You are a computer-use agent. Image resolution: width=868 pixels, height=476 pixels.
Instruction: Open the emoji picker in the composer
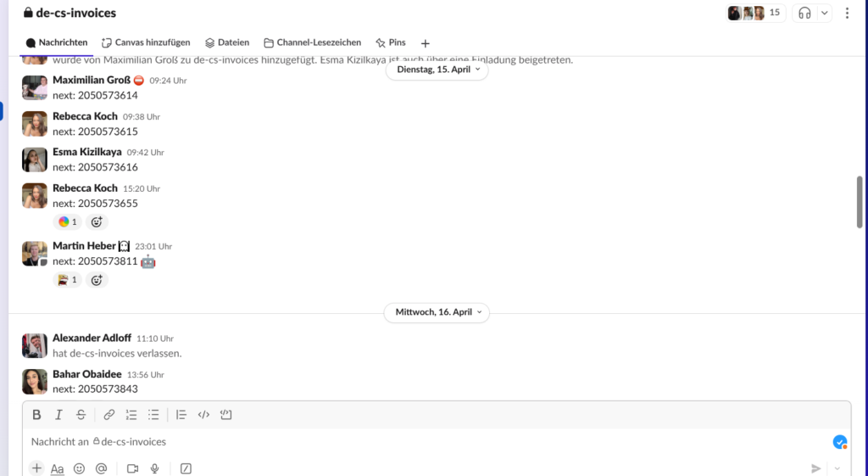pyautogui.click(x=79, y=468)
